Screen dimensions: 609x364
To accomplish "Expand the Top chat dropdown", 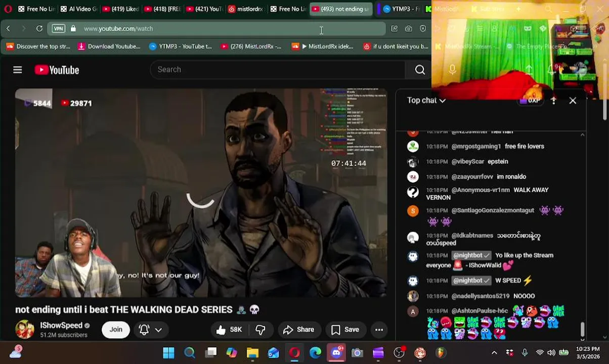I will pos(426,100).
